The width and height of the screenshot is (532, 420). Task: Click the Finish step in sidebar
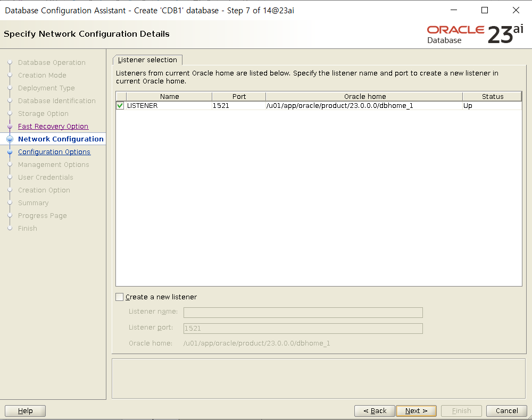28,229
